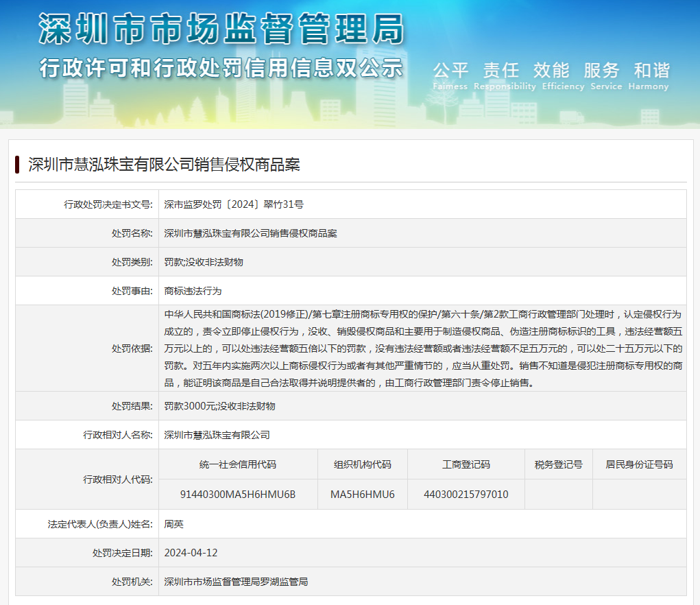This screenshot has height=605, width=700.
Task: Click the page heading 深圳市慧泓珠宝有限公司销售侵权商品案
Action: (x=165, y=165)
